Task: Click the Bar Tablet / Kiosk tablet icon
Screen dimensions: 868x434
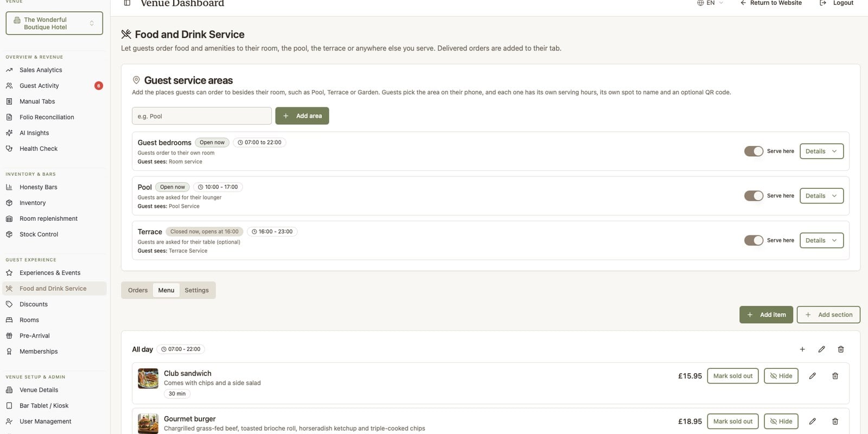Action: [9, 406]
